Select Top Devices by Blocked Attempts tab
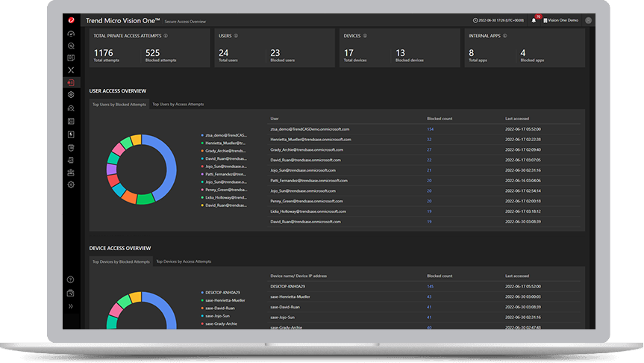Viewport: 644px width, 363px height. tap(121, 261)
